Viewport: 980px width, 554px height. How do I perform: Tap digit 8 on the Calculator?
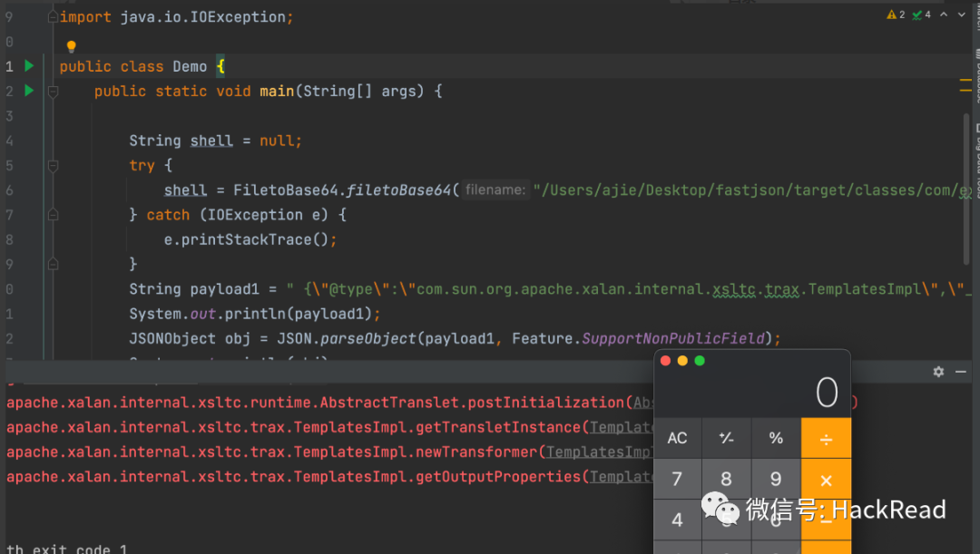[726, 479]
